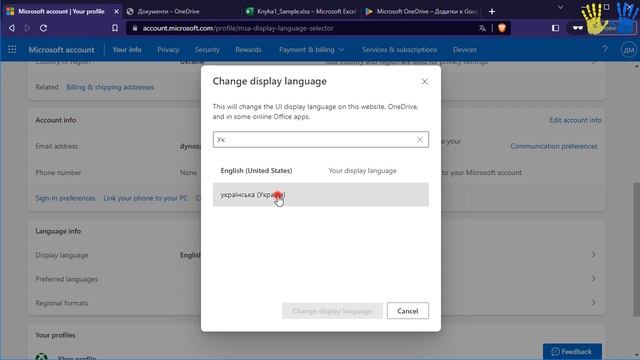This screenshot has height=360, width=640.
Task: Click the bookmark icon beside address bar
Action: [115, 28]
